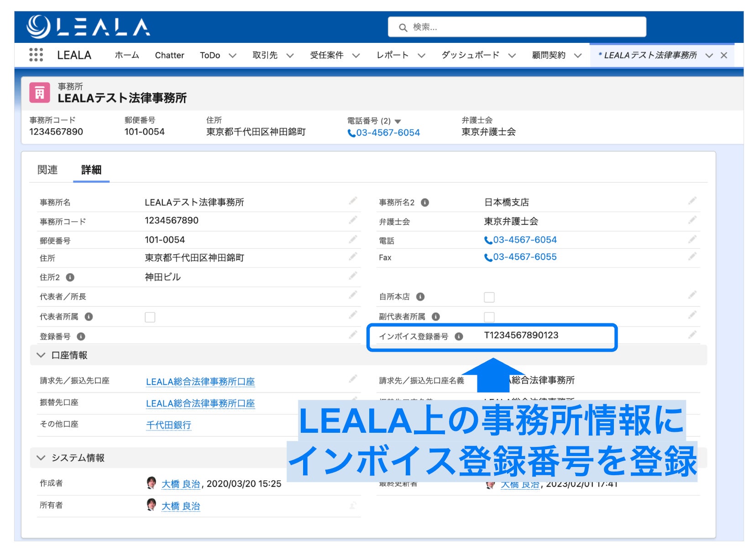Image resolution: width=754 pixels, height=560 pixels.
Task: Switch to the 関連 tab
Action: [47, 170]
